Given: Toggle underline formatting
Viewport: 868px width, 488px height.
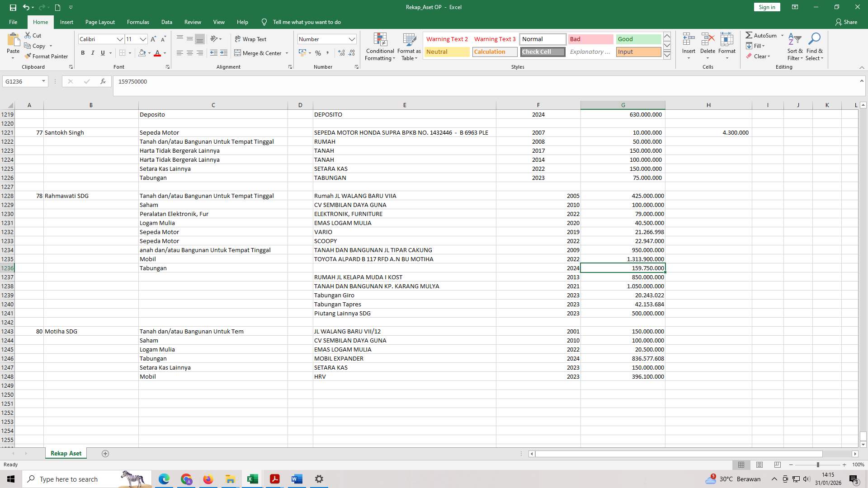Looking at the screenshot, I should (102, 53).
